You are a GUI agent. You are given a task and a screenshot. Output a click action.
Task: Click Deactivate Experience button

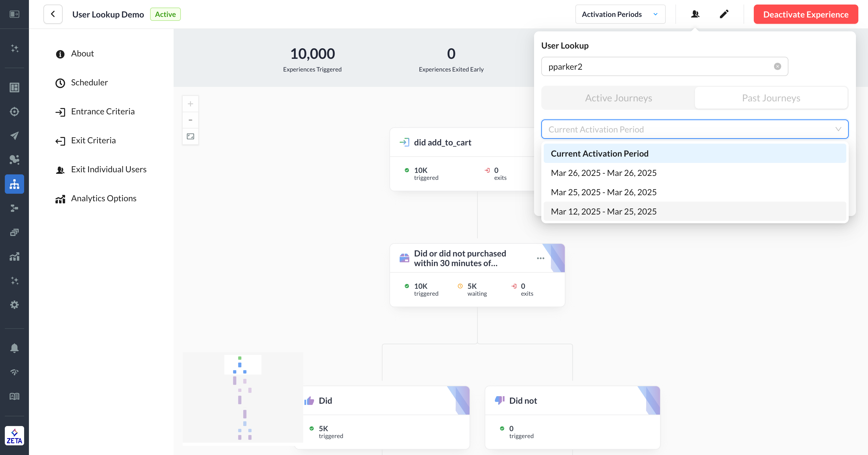805,14
